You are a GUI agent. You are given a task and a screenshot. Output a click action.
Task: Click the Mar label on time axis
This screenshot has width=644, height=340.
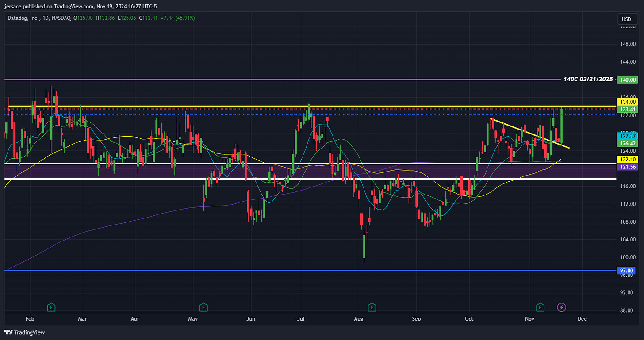tap(82, 318)
